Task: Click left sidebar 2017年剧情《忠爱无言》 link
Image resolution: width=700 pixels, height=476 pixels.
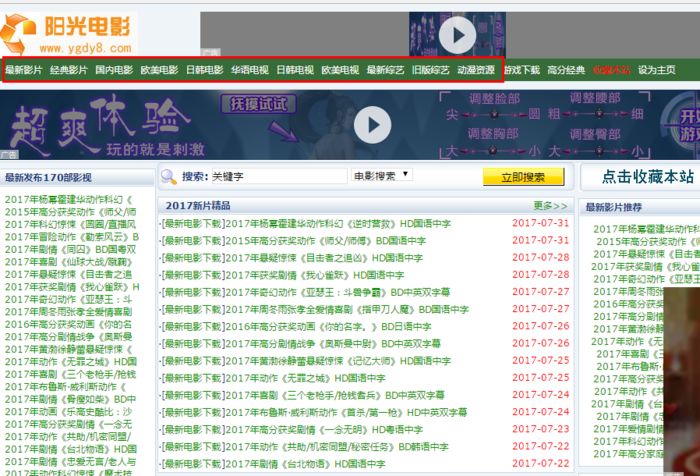Action: click(71, 462)
